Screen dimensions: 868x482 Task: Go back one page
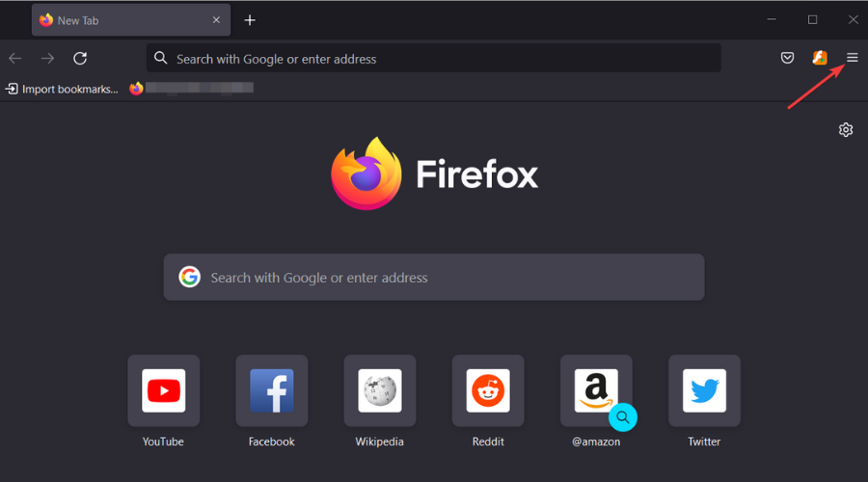pos(14,58)
